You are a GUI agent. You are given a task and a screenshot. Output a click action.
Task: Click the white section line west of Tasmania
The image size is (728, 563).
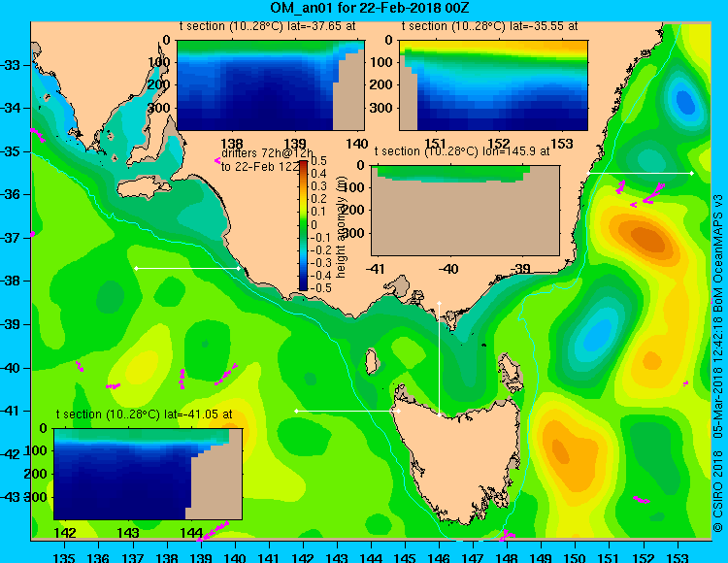(x=347, y=411)
